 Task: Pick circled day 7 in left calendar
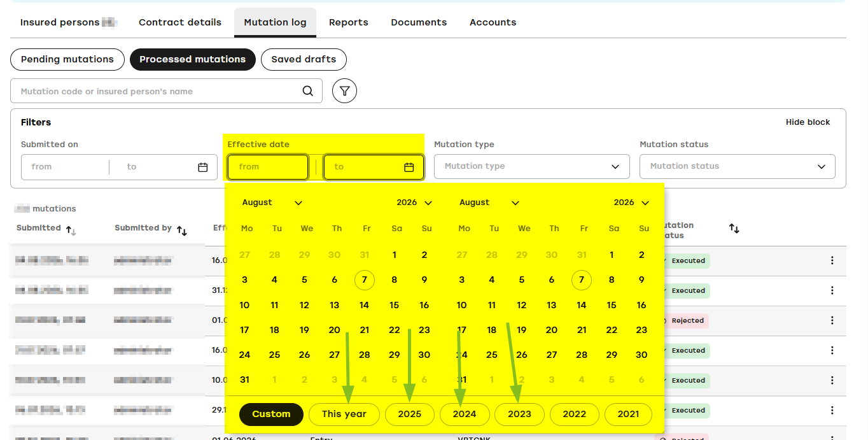[365, 280]
